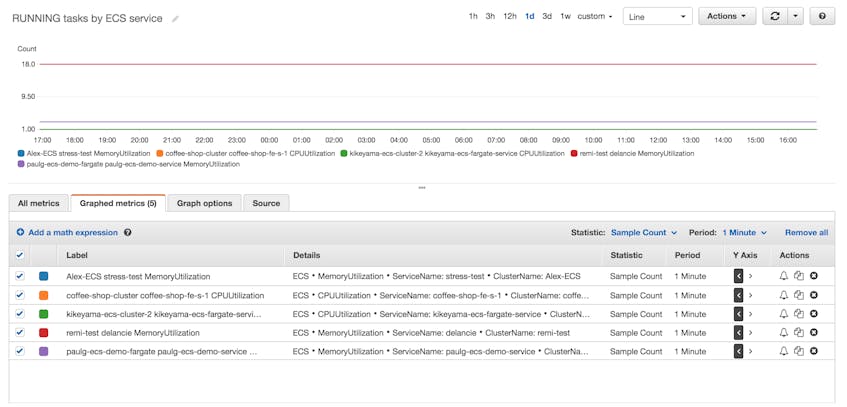Image resolution: width=847 pixels, height=407 pixels.
Task: Open the help question mark button
Action: tap(822, 16)
